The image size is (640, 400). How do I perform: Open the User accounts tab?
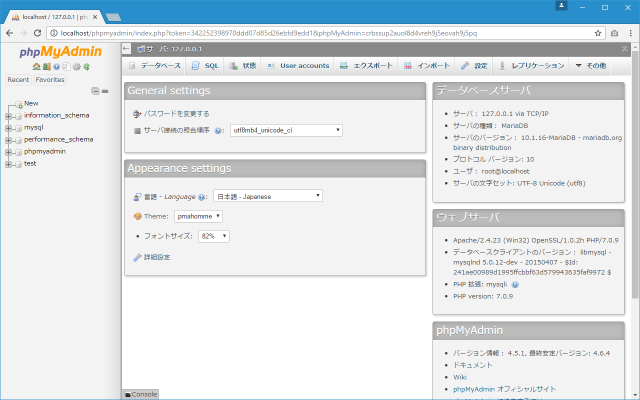point(298,66)
